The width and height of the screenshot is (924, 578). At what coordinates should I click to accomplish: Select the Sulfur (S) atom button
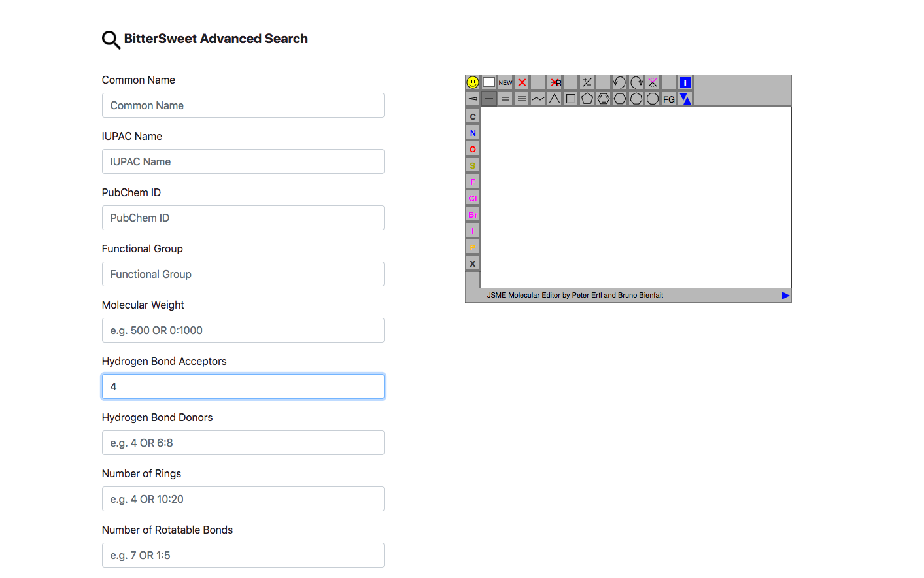point(473,165)
